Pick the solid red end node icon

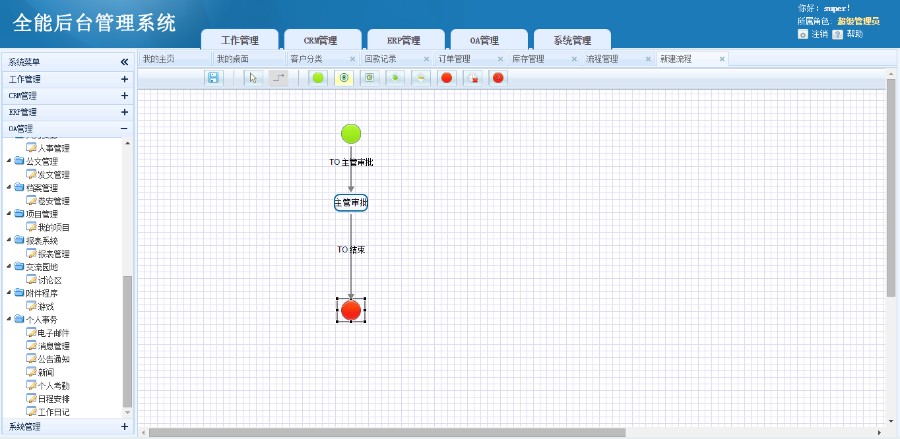pos(447,78)
